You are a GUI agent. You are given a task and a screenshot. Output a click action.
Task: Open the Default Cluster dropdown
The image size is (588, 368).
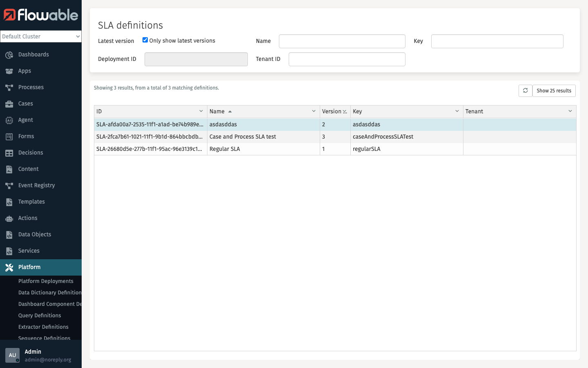point(41,36)
